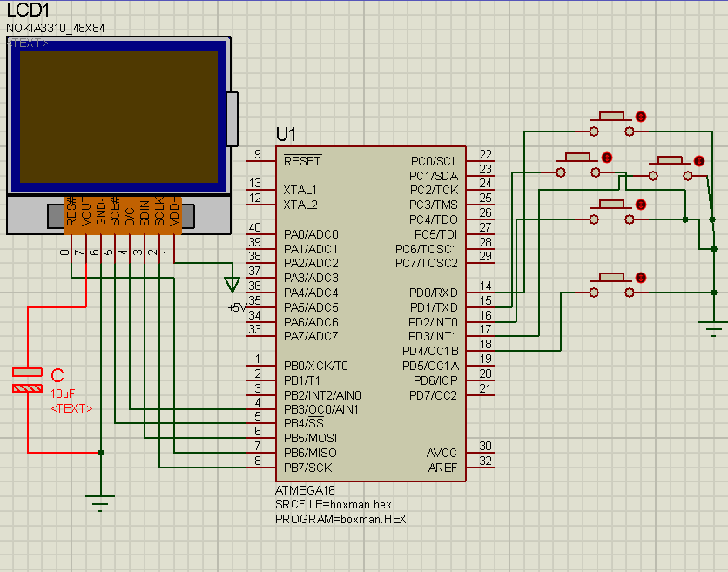This screenshot has width=728, height=572.
Task: Click the push button wired to PD0/RXD
Action: pos(611,124)
